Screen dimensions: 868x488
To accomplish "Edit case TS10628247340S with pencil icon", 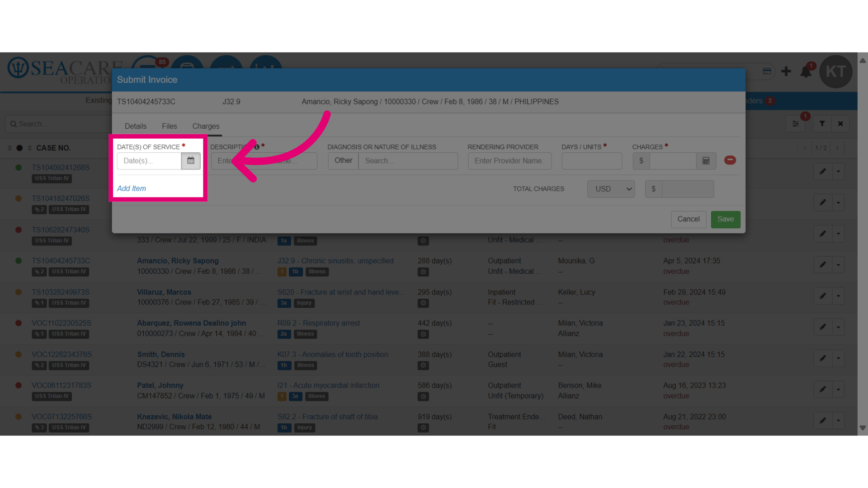I will 823,234.
